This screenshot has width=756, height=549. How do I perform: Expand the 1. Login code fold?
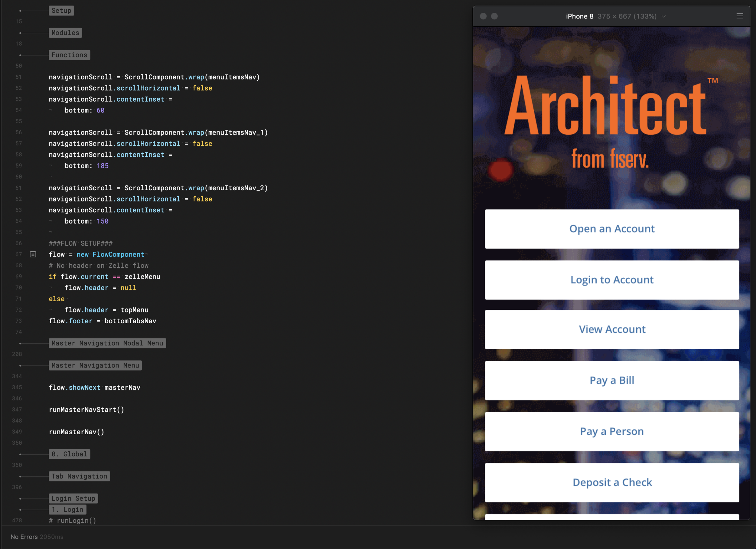[x=67, y=509]
